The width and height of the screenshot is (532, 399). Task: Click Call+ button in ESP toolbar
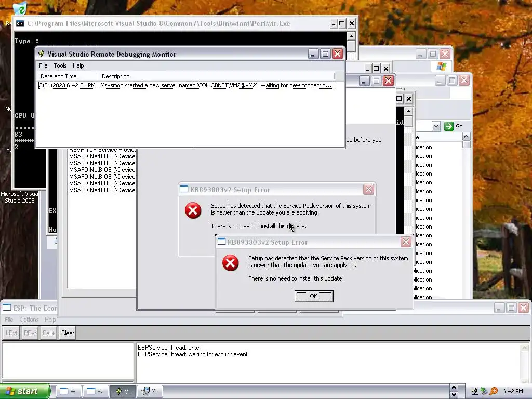coord(48,333)
